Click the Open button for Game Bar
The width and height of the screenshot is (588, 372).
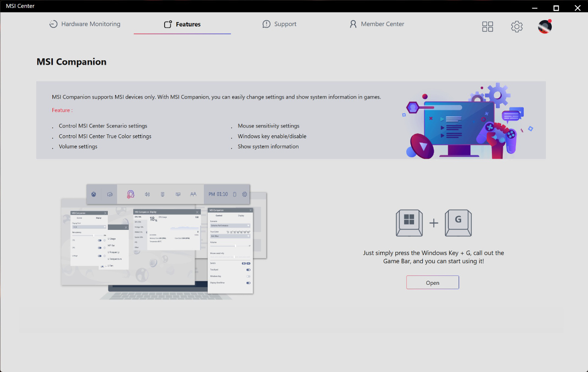pos(433,283)
